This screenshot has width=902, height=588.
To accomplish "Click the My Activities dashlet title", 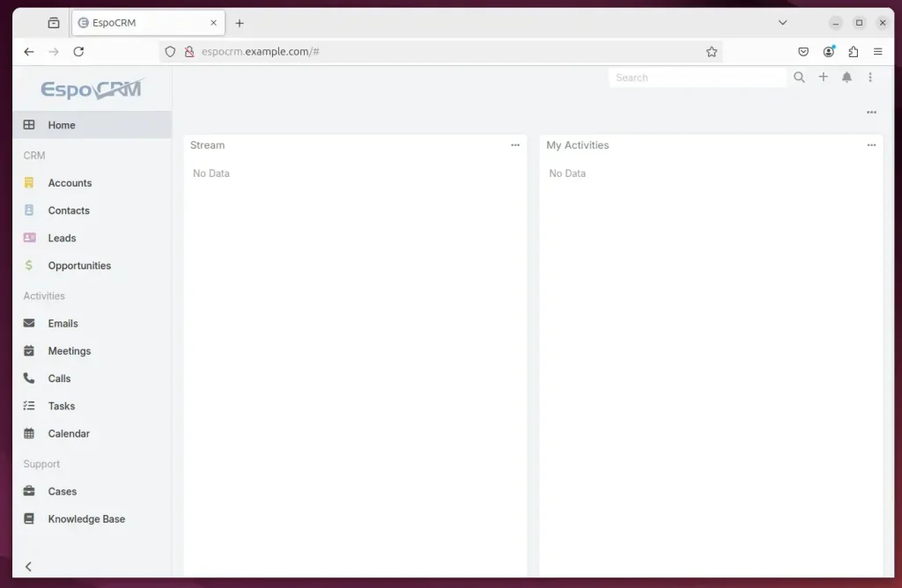I will (x=578, y=145).
